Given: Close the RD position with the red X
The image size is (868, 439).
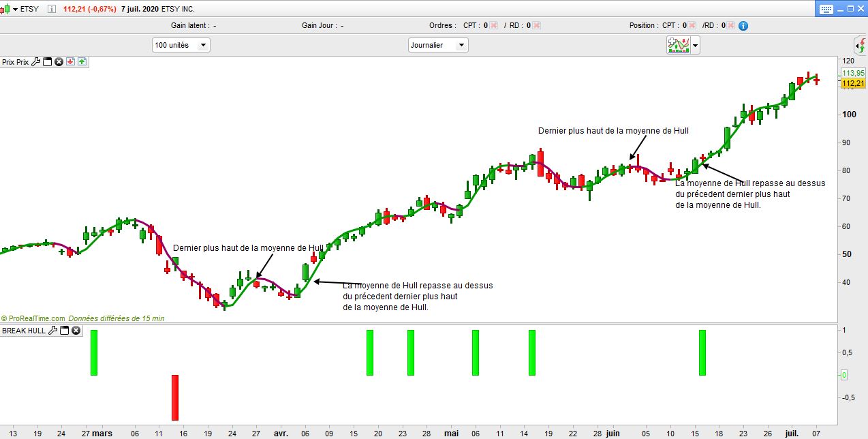Looking at the screenshot, I should point(730,26).
